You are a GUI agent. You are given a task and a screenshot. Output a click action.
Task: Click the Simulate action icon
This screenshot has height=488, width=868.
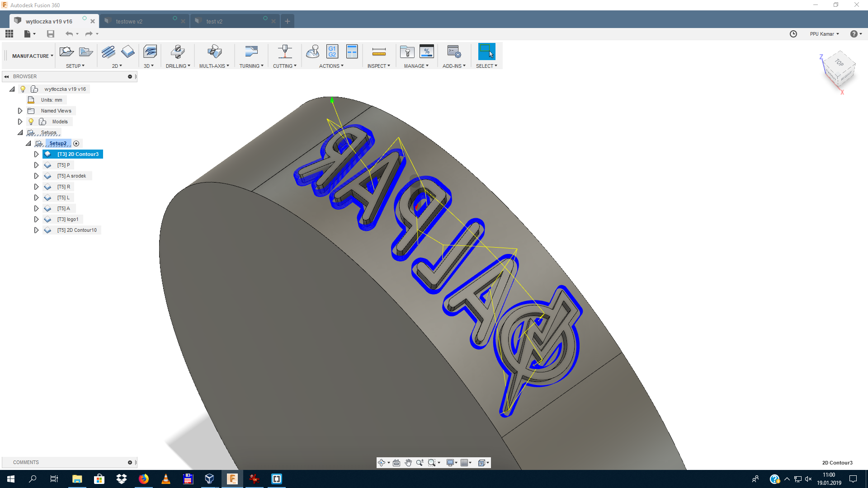[312, 52]
